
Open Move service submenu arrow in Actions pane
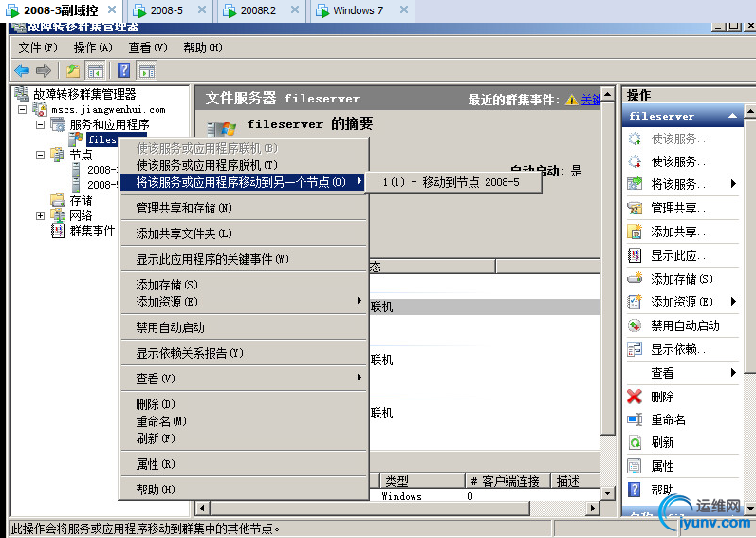[733, 183]
